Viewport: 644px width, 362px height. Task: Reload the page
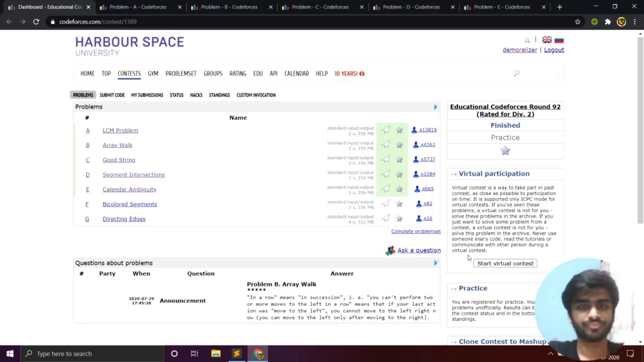pos(36,22)
